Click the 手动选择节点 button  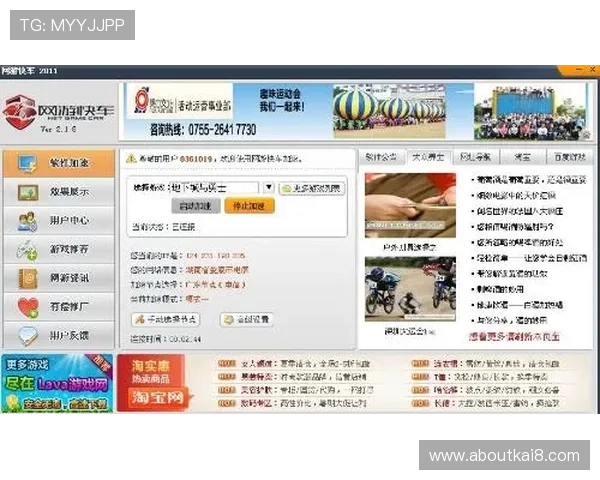(x=166, y=319)
